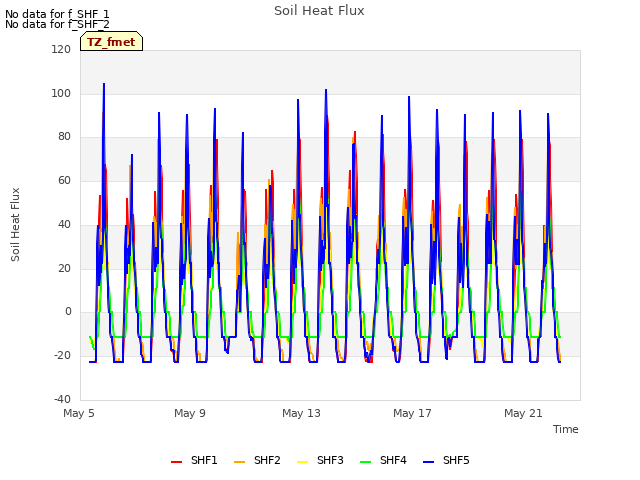Click the green SHF4 legend color marker
Viewport: 640px width, 480px height.
(365, 462)
